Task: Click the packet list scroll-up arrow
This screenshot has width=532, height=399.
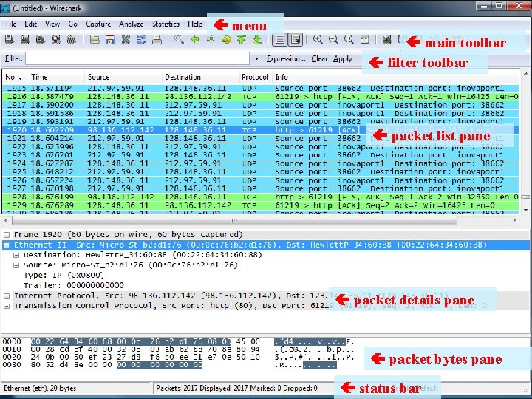Action: (x=525, y=73)
